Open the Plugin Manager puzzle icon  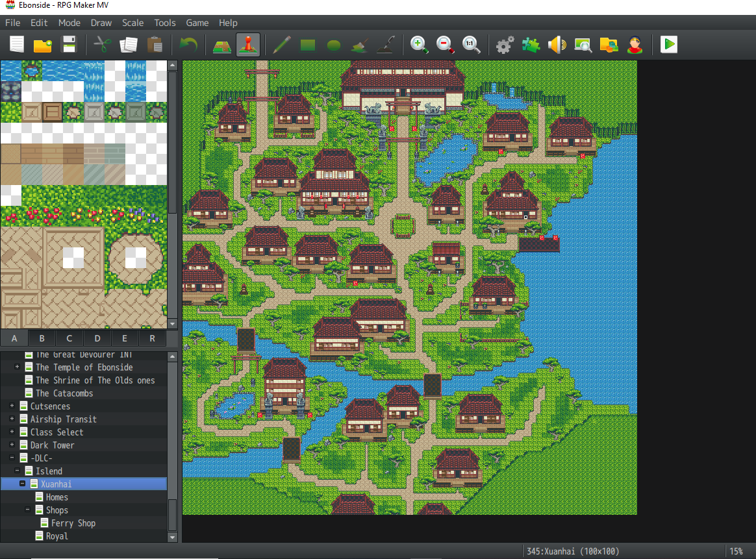(531, 45)
